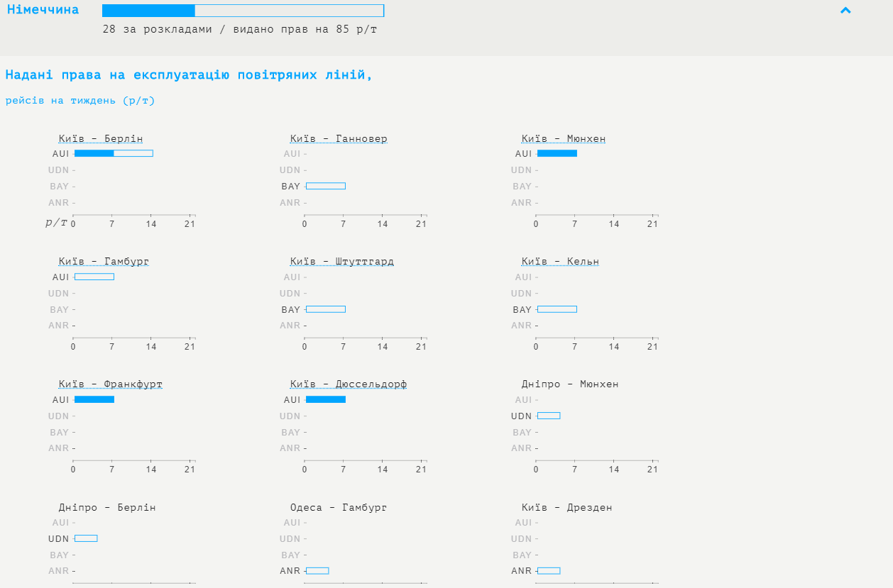Open the Київ - Гамбург route link
893x588 pixels.
104,262
